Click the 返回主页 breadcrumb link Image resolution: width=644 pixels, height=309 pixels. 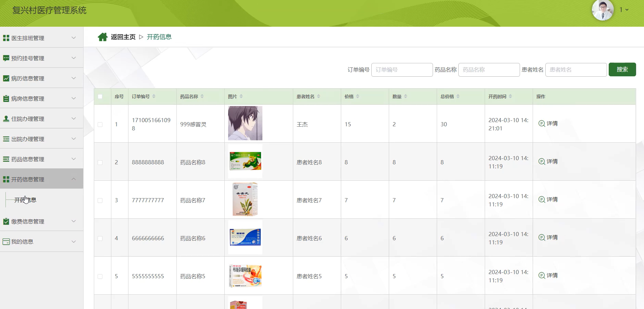tap(123, 37)
